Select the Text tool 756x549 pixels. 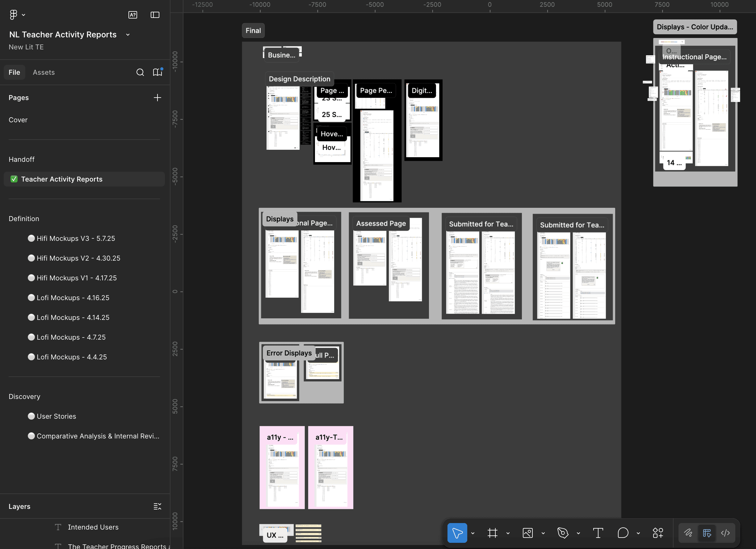[598, 533]
